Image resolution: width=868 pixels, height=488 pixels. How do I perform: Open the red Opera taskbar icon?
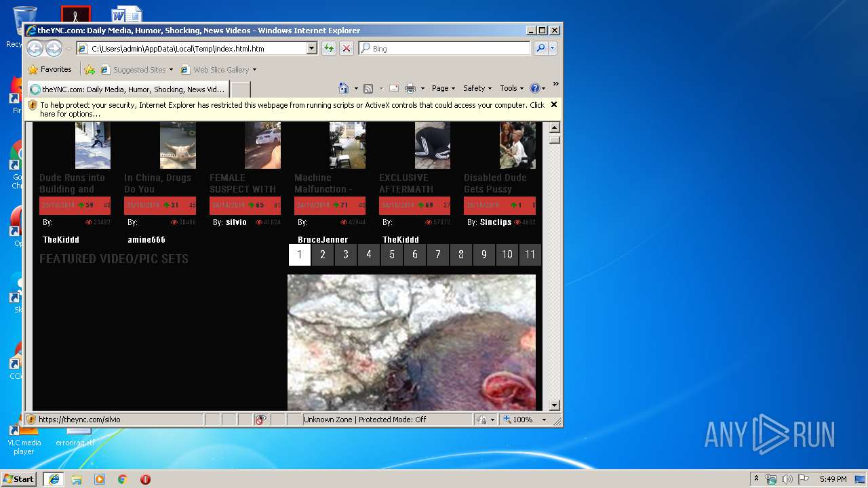point(145,479)
